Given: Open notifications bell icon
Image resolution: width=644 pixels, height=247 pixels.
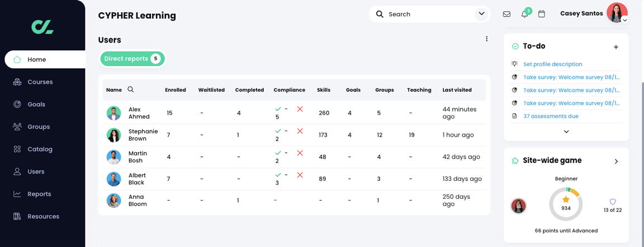Looking at the screenshot, I should click(x=524, y=15).
